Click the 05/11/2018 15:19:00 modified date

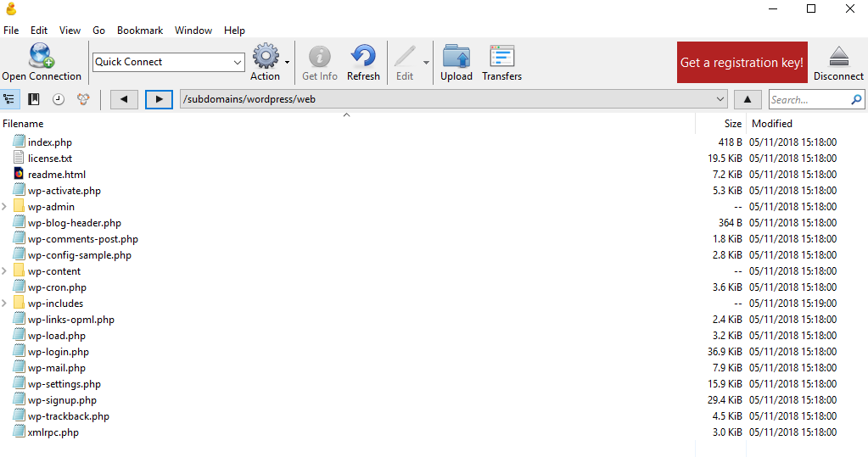point(792,304)
